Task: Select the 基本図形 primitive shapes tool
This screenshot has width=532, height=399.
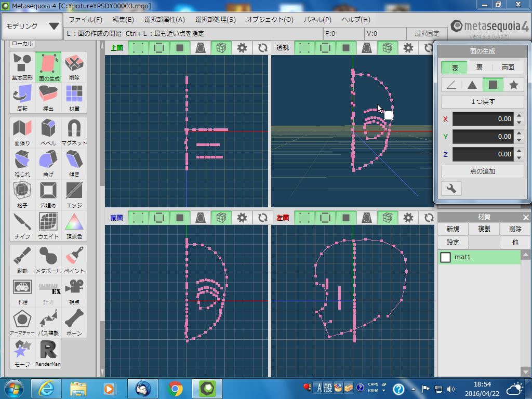Action: tap(22, 67)
